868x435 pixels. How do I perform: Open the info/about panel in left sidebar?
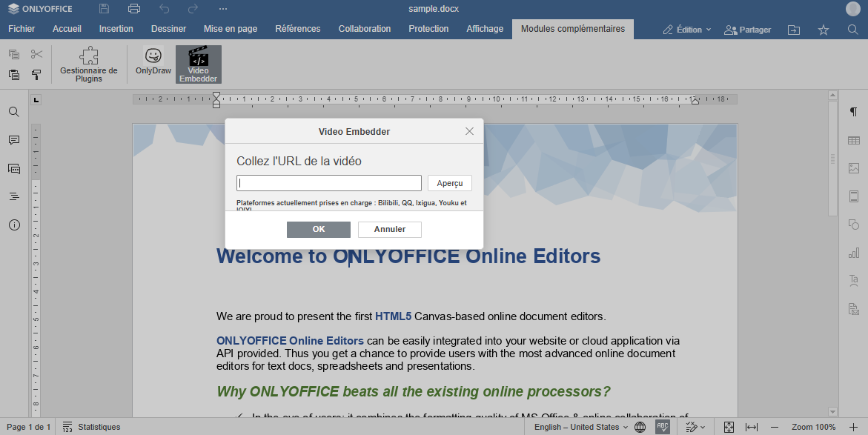point(14,225)
